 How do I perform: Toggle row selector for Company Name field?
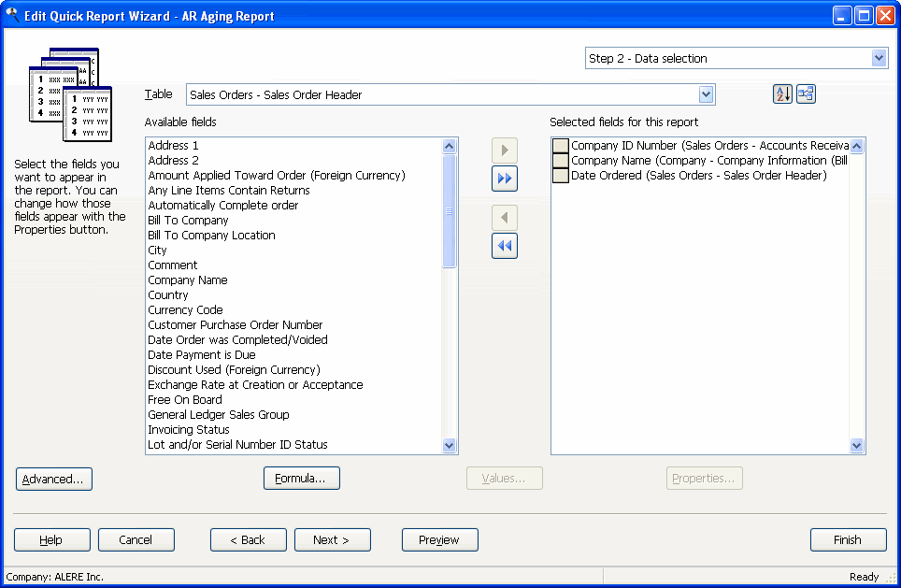tap(560, 161)
